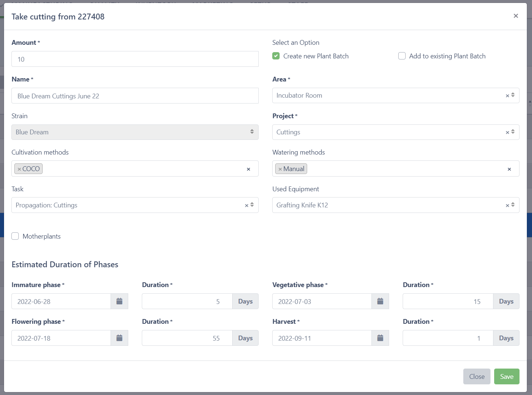Expand the Project dropdown showing Cuttings
532x395 pixels.
513,132
